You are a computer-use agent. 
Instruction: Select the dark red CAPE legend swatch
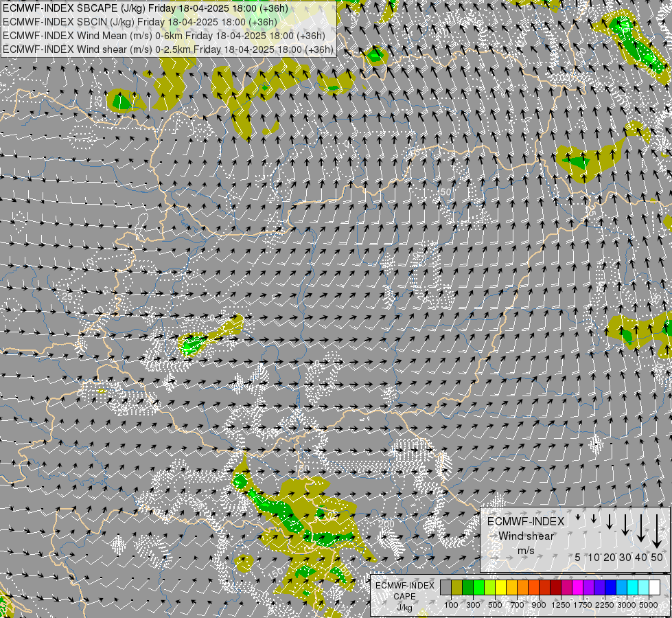pos(556,588)
